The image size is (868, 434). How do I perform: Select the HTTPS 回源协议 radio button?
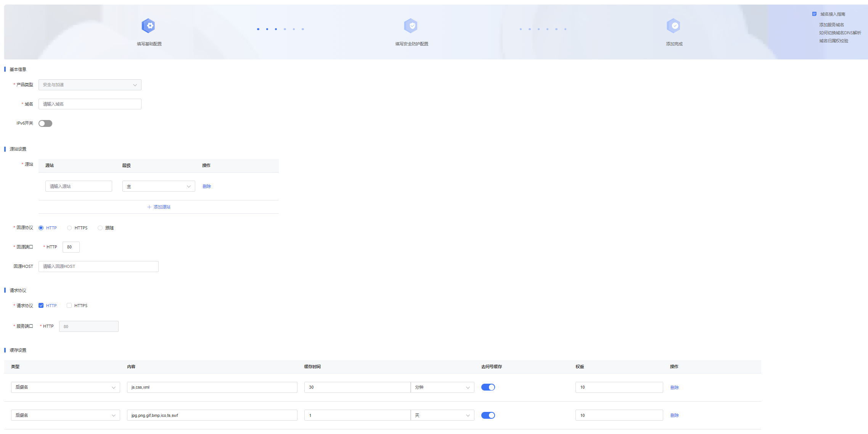click(69, 228)
